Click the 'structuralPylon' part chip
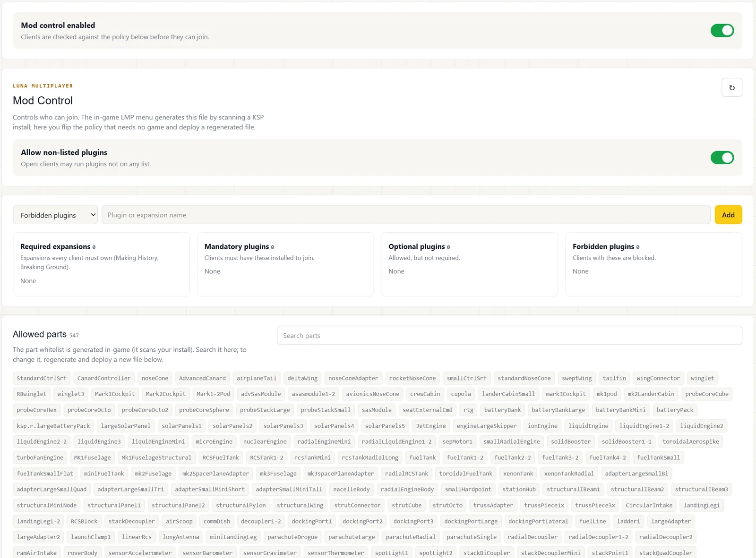The height and width of the screenshot is (558, 756). (x=241, y=505)
